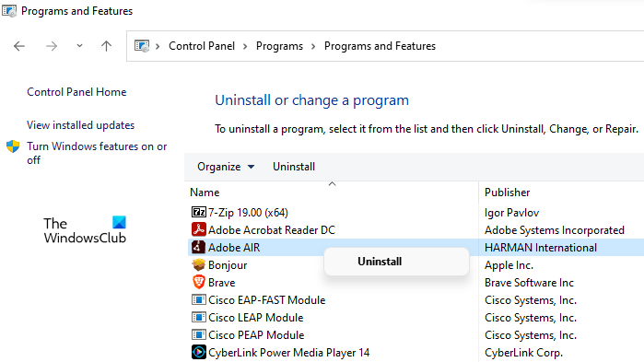Open the recent locations chevron

tap(79, 46)
